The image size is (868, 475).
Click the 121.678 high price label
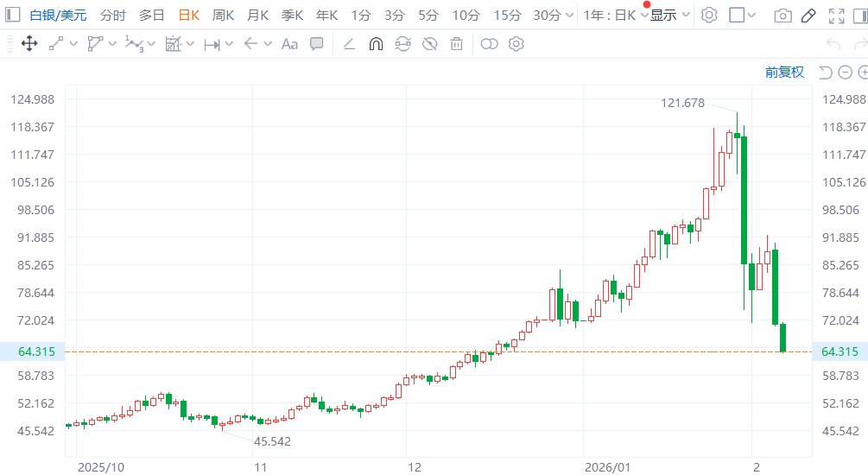(682, 104)
